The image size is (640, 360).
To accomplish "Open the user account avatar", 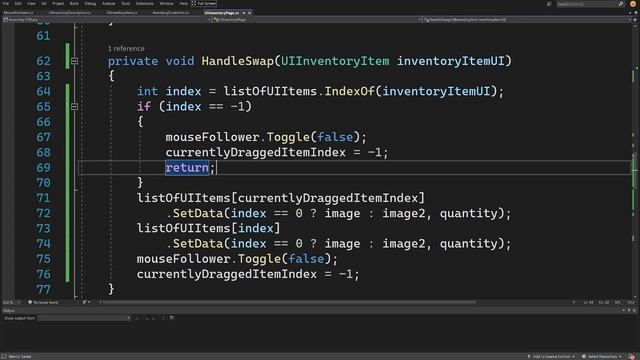I will tap(633, 4).
